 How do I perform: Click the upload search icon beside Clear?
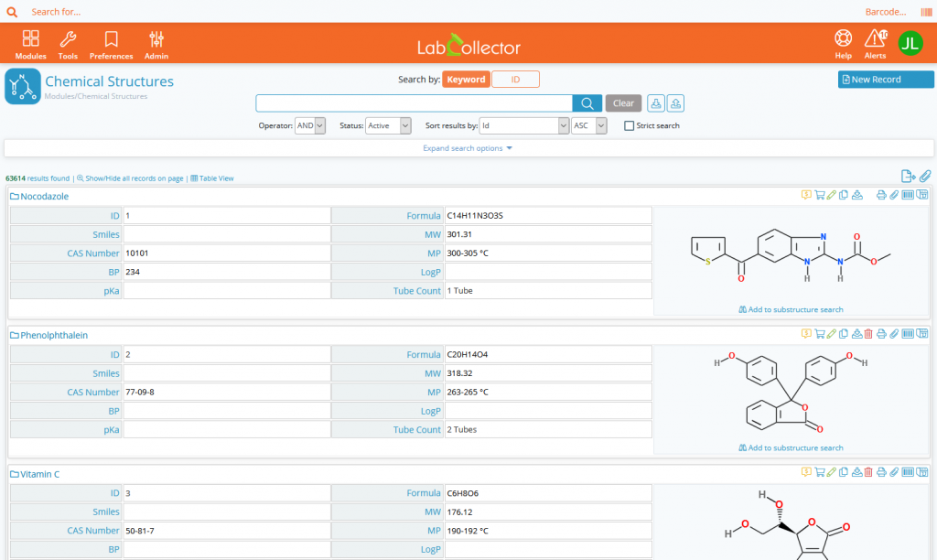coord(676,103)
